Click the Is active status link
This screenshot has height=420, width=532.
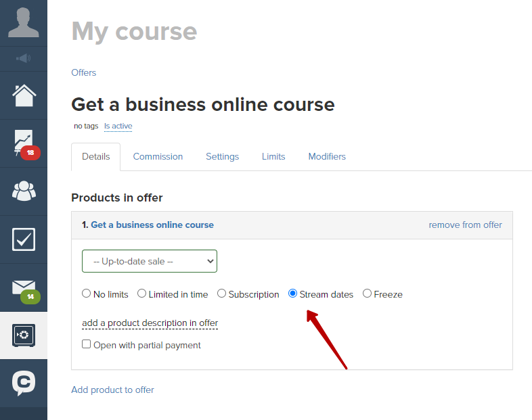coord(118,126)
